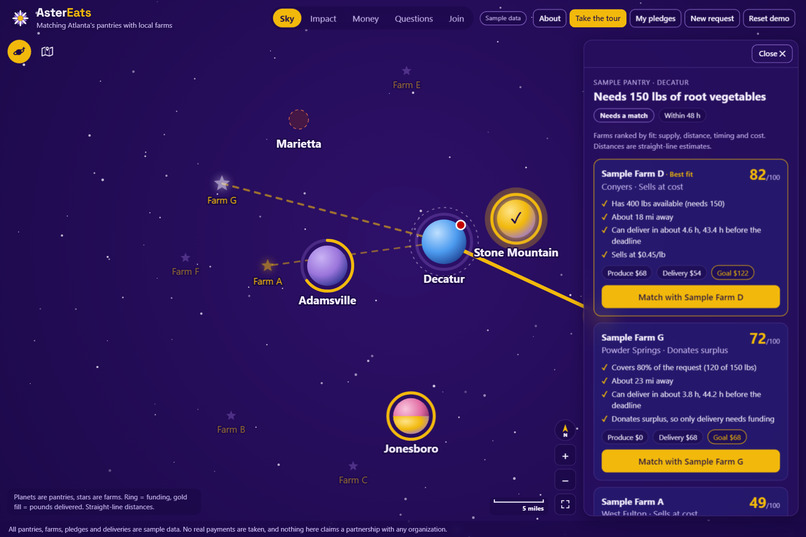Image resolution: width=806 pixels, height=537 pixels.
Task: Match with Sample Farm D
Action: click(x=690, y=297)
